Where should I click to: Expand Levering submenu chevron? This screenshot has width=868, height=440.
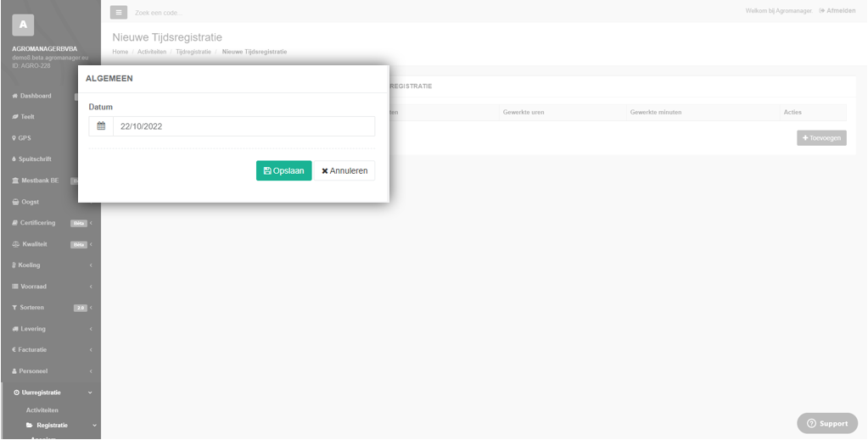tap(91, 329)
